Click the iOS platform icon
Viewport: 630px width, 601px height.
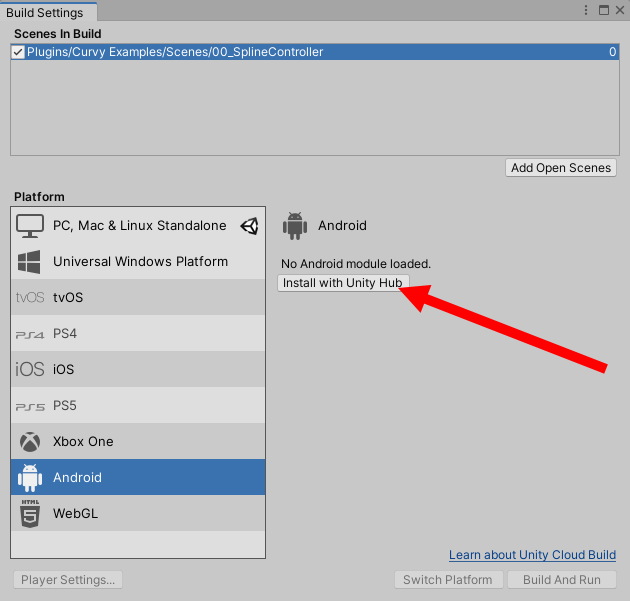pos(30,369)
